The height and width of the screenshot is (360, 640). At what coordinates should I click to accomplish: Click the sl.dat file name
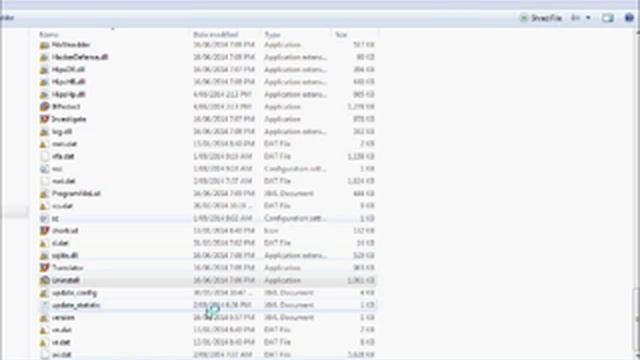pos(60,243)
